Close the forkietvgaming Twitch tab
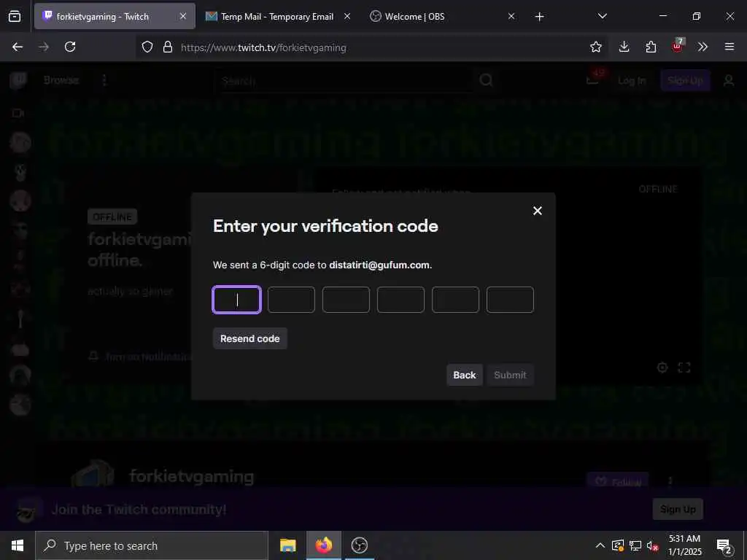Screen dimensions: 747x560 click(183, 16)
